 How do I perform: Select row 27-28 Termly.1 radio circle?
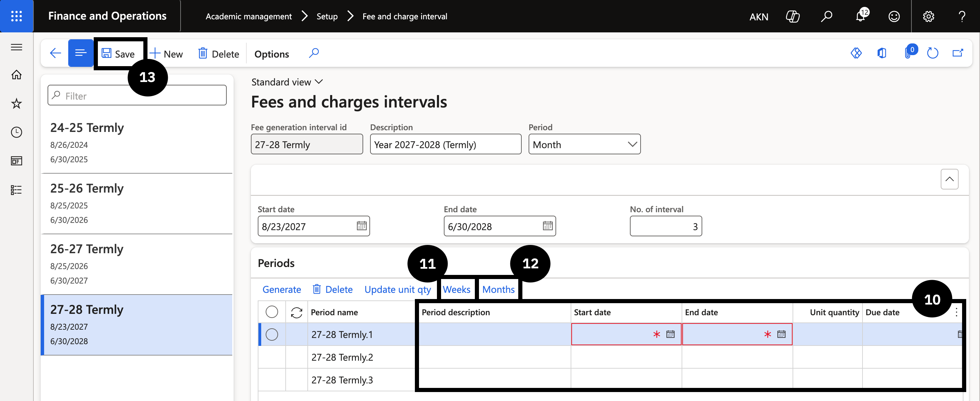272,335
